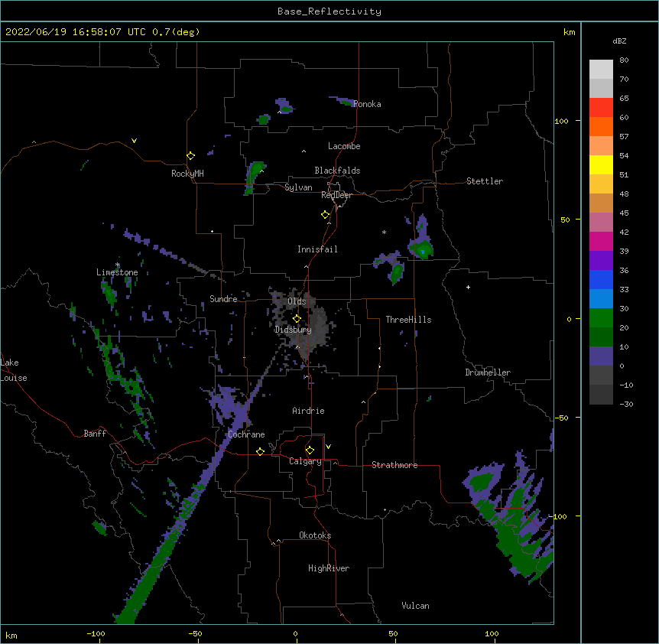The image size is (659, 644).
Task: Click the Okotoks town label
Action: [x=315, y=535]
